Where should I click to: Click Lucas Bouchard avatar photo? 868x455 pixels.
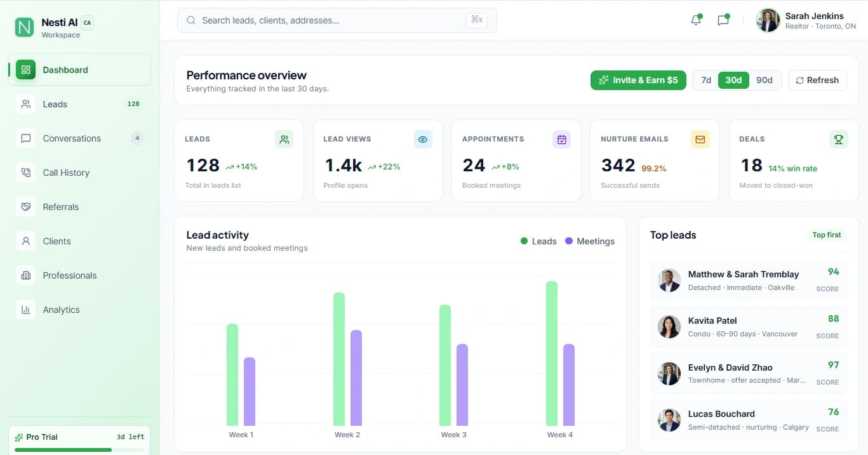tap(669, 420)
